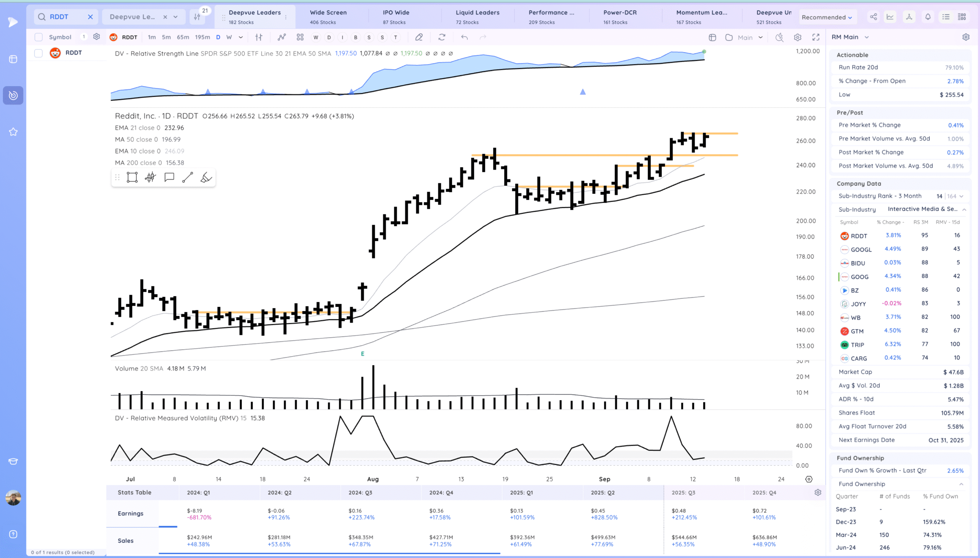
Task: Select the brush highlighter drawing tool
Action: coord(206,178)
